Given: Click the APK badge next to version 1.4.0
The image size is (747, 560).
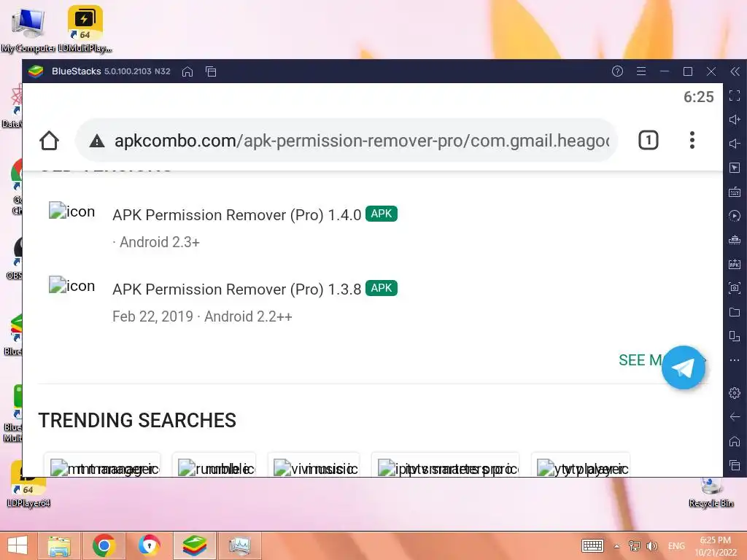Looking at the screenshot, I should pos(382,214).
